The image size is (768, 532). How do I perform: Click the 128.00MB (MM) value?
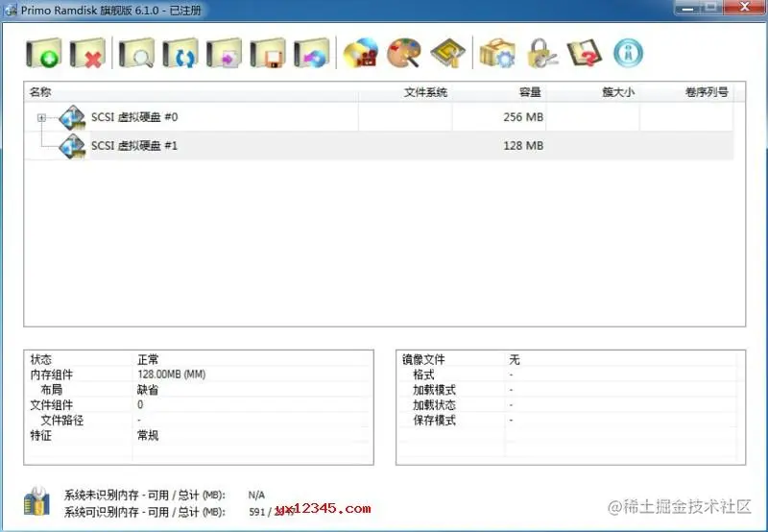pyautogui.click(x=172, y=375)
